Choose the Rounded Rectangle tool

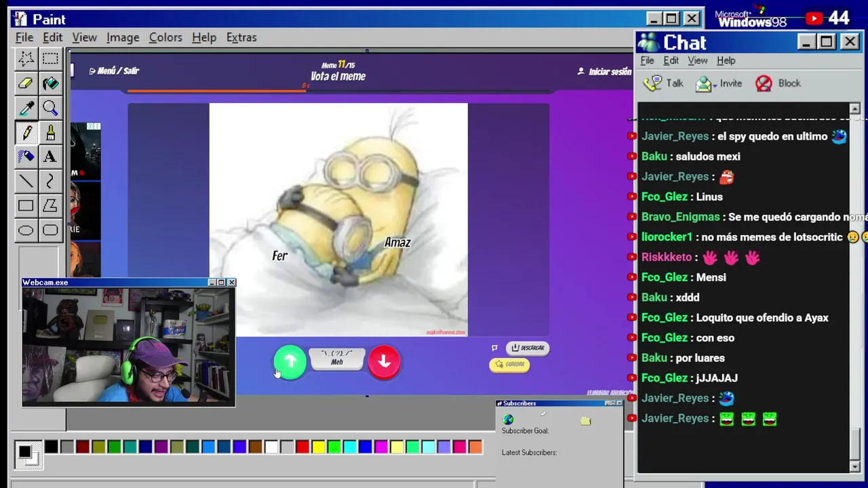click(x=50, y=230)
